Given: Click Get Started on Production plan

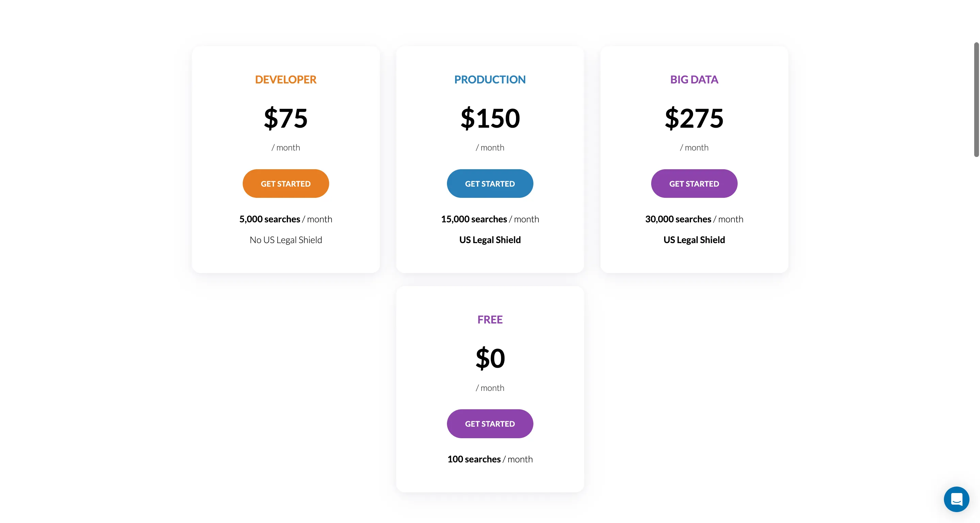Looking at the screenshot, I should click(490, 184).
